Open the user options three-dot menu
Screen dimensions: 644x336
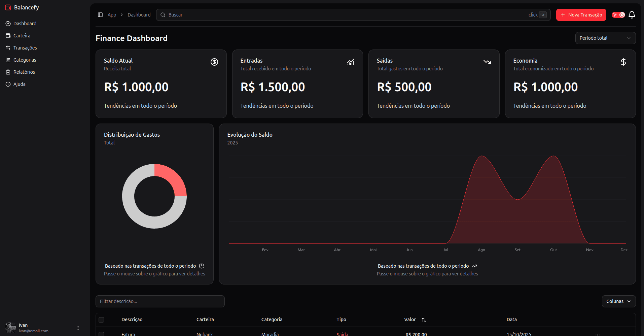point(78,328)
